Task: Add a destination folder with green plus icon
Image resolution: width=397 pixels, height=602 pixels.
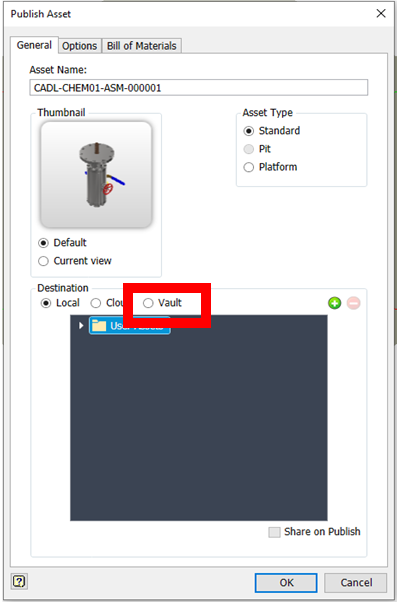Action: pyautogui.click(x=334, y=303)
